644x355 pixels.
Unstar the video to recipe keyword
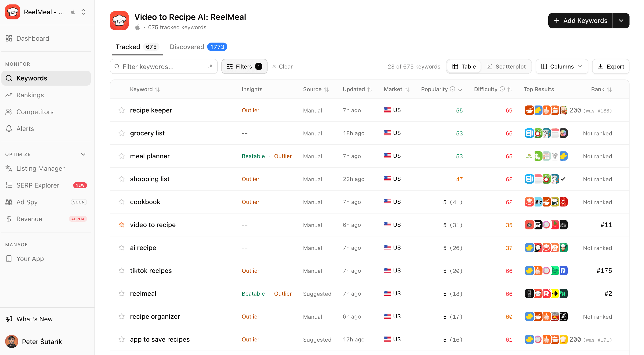(122, 225)
